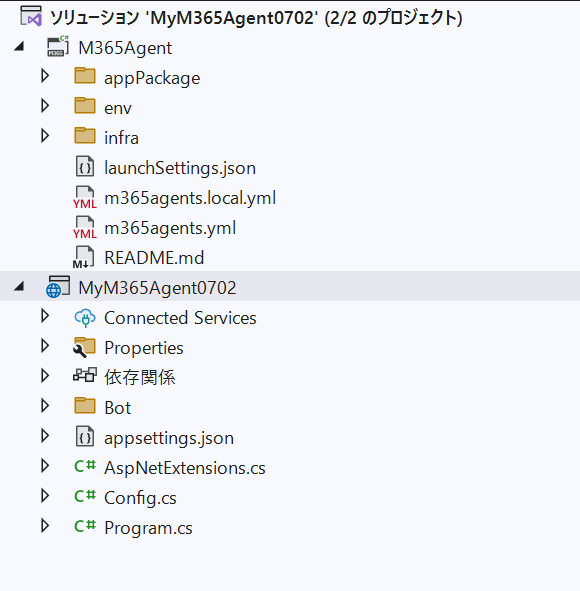Select the appsettings.json file name
The height and width of the screenshot is (591, 580).
(169, 438)
